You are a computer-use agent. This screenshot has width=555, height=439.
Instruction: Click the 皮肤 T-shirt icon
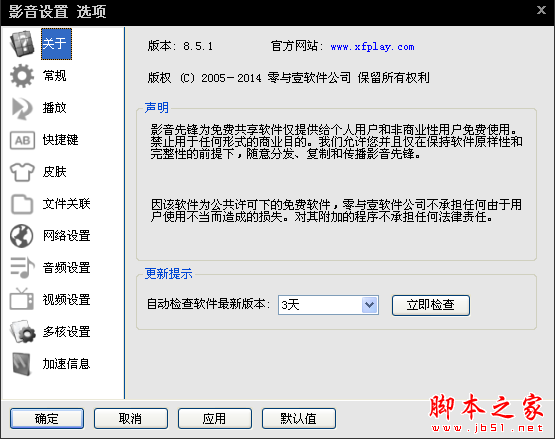click(x=22, y=172)
